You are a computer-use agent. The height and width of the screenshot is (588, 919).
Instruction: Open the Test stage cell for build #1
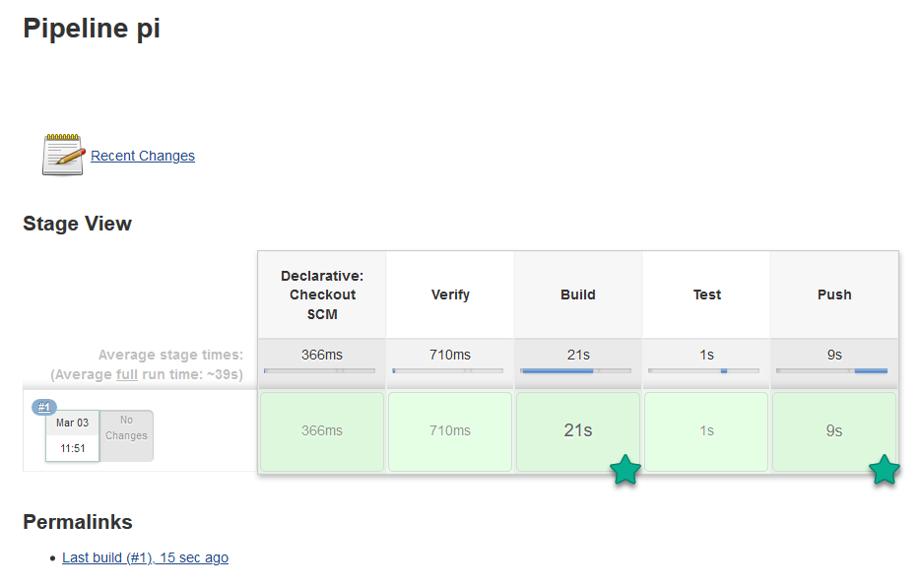pos(706,431)
